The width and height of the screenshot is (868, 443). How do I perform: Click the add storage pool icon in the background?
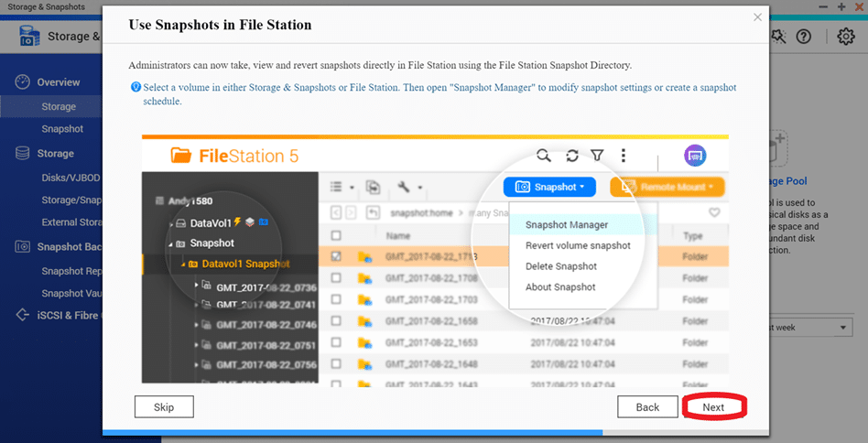click(x=777, y=146)
